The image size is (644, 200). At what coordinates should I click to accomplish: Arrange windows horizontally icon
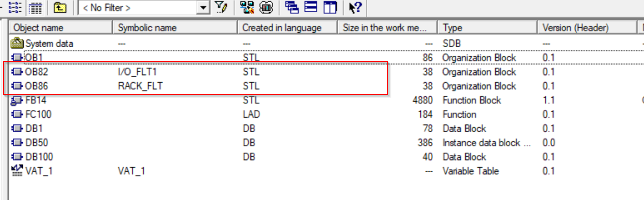[311, 7]
